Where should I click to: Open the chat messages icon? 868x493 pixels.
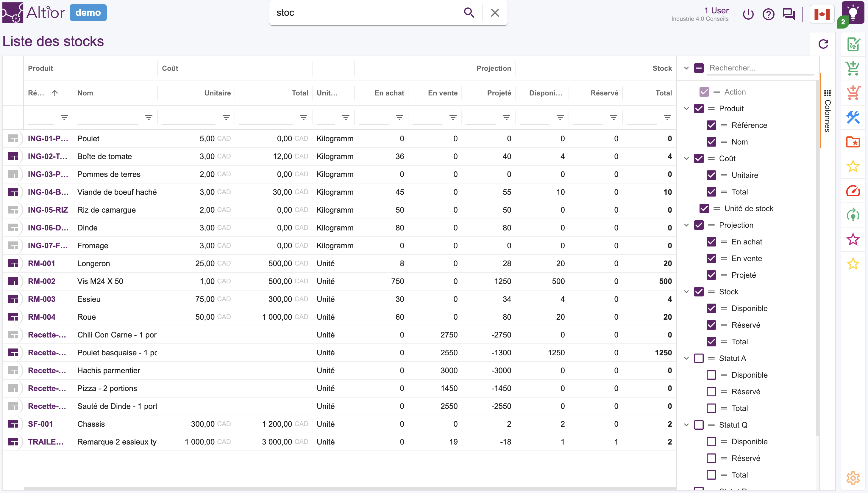pyautogui.click(x=789, y=14)
